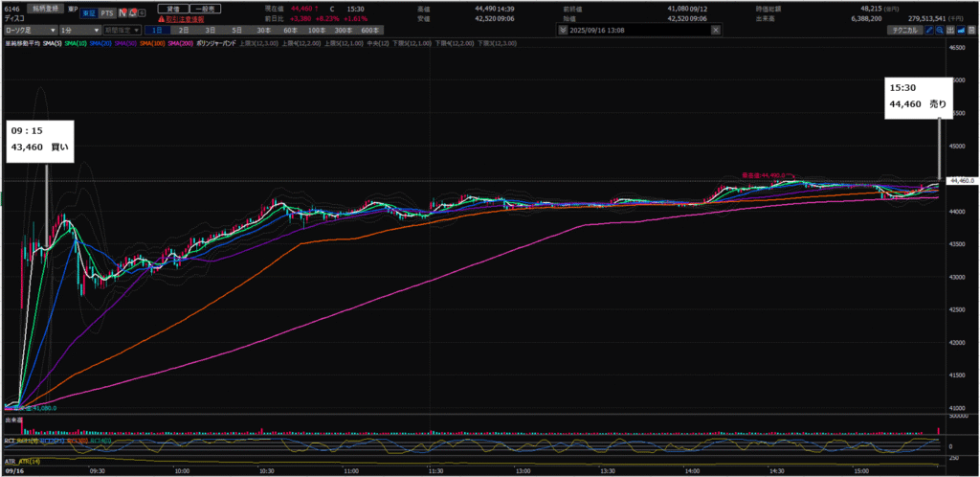Open the chart comparison icon beside the magnifier
980x477 pixels.
pyautogui.click(x=950, y=30)
